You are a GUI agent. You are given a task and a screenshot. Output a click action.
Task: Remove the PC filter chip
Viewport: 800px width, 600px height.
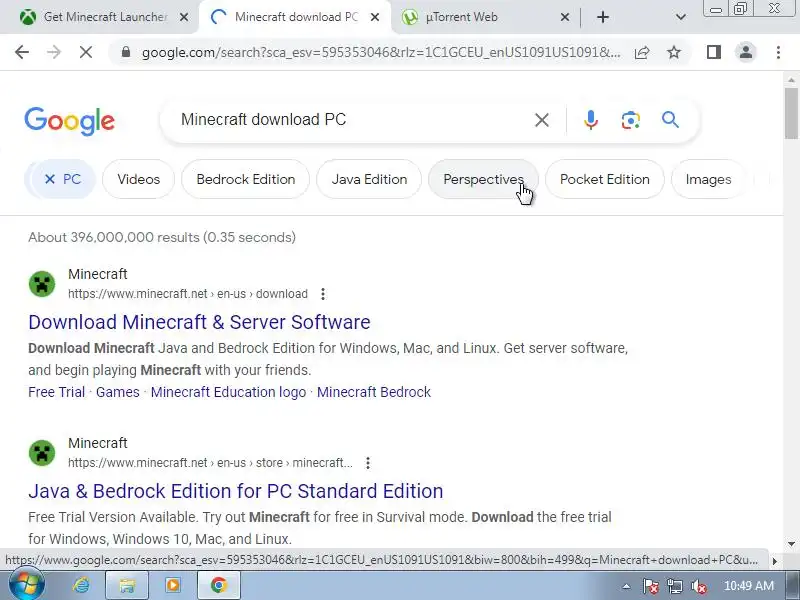click(x=49, y=179)
